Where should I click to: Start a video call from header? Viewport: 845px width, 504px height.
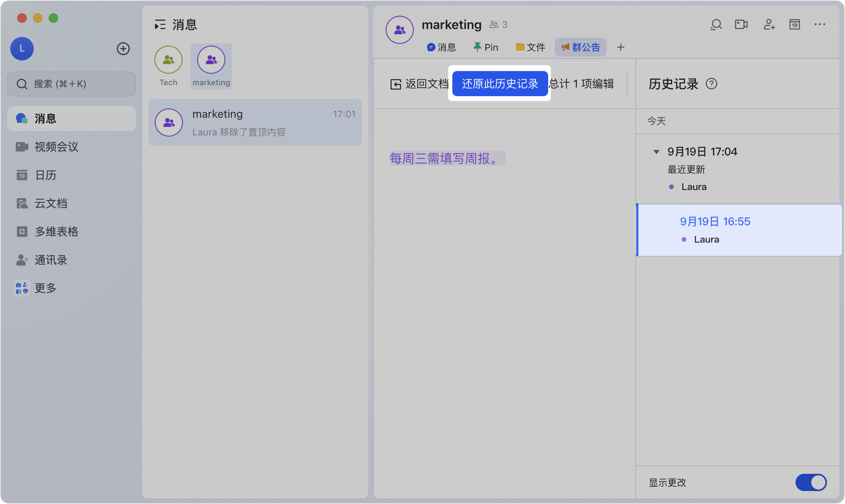tap(741, 25)
